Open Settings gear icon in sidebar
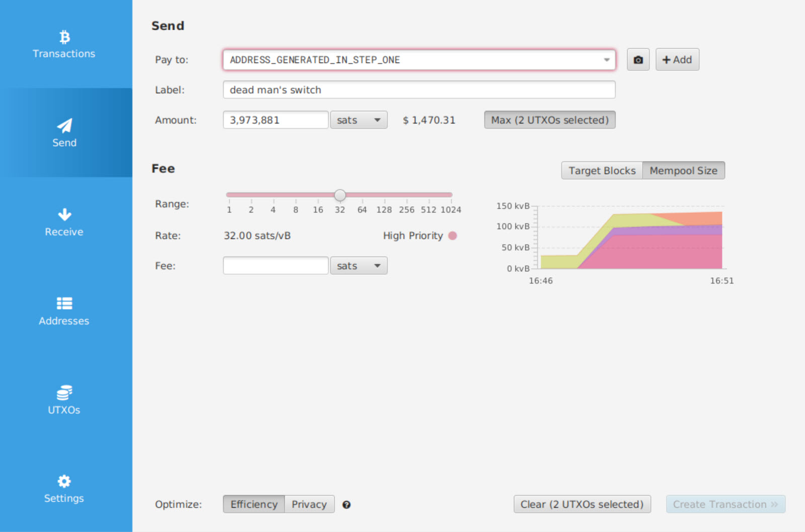The width and height of the screenshot is (805, 532). click(64, 481)
